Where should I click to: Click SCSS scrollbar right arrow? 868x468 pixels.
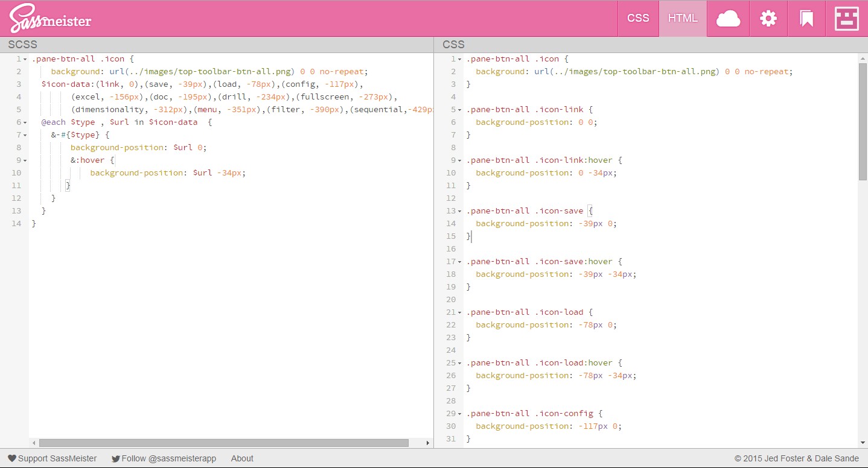coord(428,443)
